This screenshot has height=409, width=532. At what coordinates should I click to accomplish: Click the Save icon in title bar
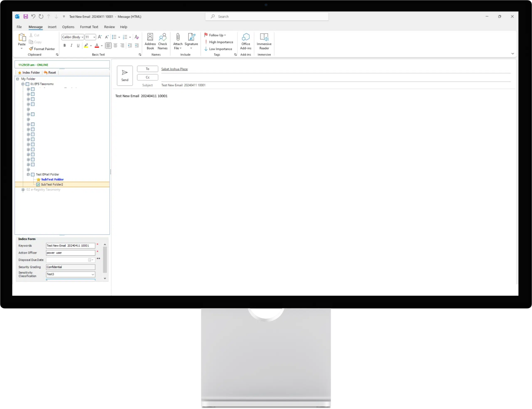26,17
